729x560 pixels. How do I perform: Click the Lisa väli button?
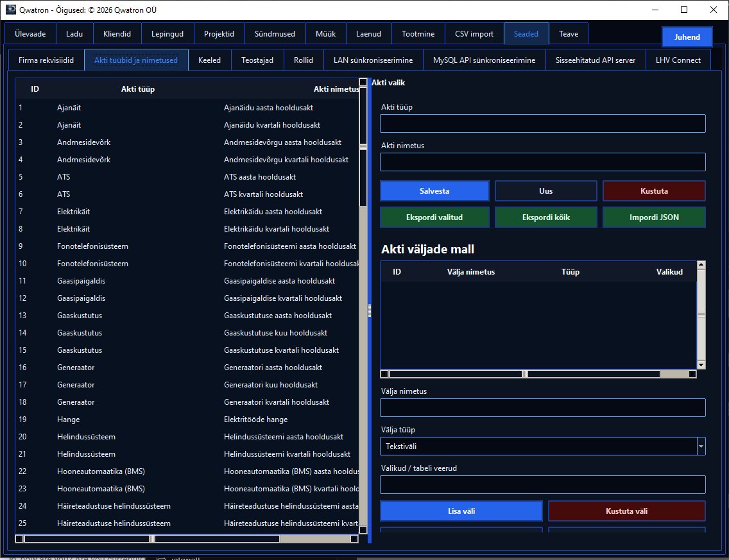(x=461, y=511)
